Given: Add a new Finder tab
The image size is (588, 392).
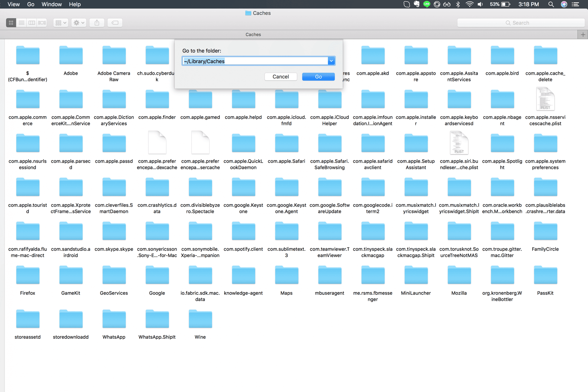Looking at the screenshot, I should [x=583, y=35].
